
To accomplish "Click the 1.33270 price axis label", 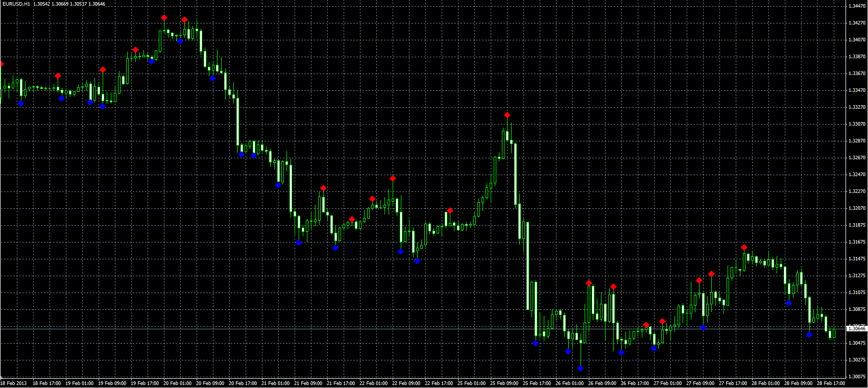I will 857,107.
